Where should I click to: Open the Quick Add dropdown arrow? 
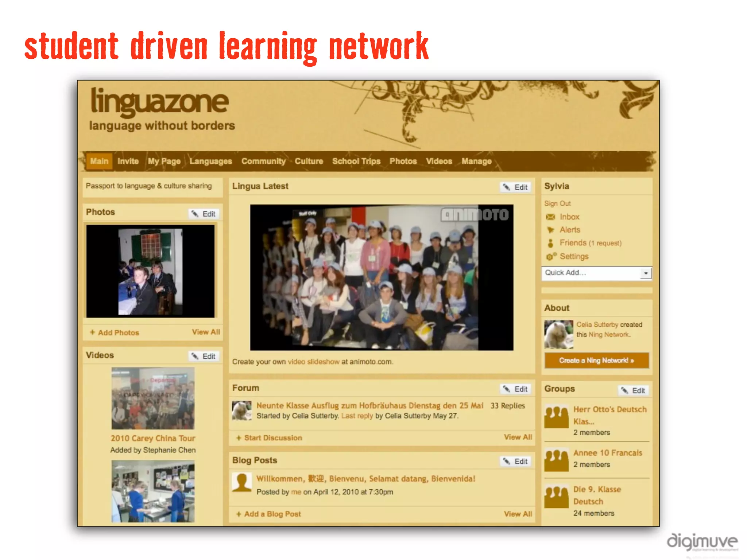[x=646, y=273]
